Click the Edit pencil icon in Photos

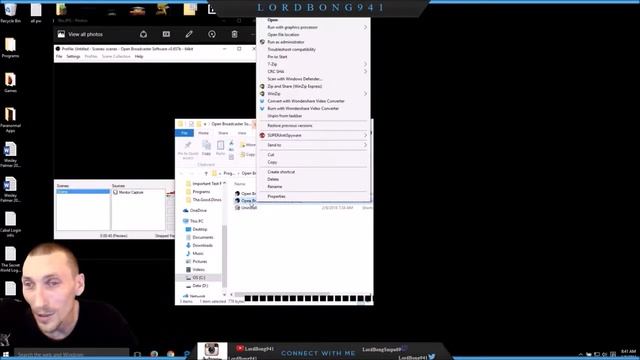[189, 34]
